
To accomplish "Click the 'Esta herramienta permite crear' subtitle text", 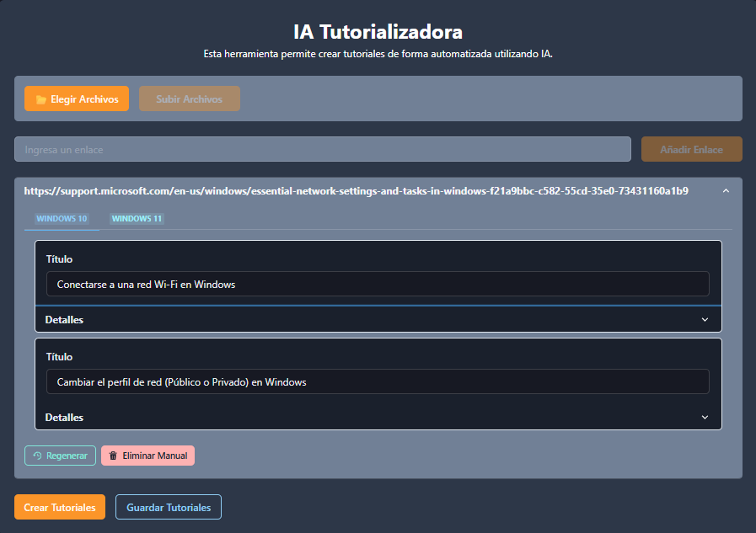I will pyautogui.click(x=378, y=54).
